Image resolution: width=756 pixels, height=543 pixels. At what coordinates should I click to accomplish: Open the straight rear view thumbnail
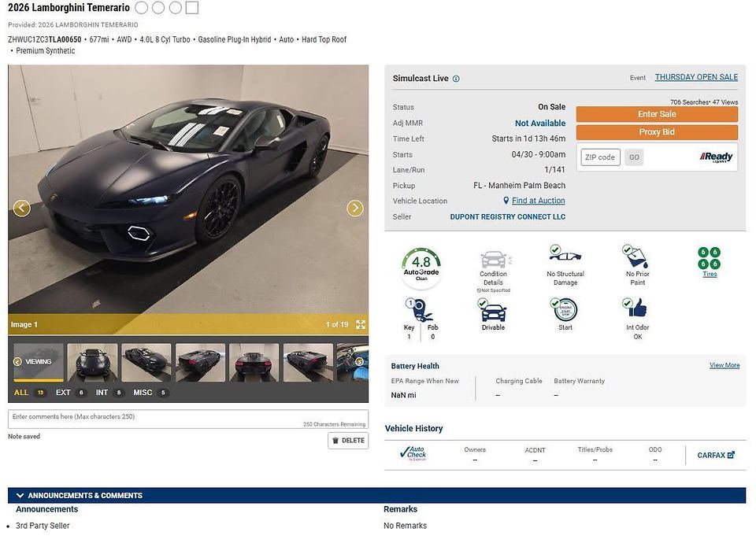tap(254, 362)
